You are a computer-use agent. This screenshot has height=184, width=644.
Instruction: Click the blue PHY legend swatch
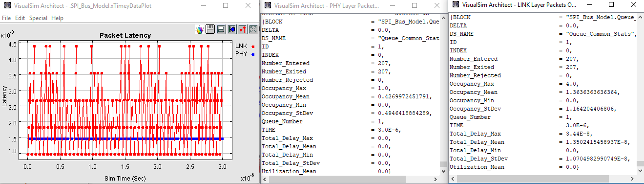click(x=253, y=55)
